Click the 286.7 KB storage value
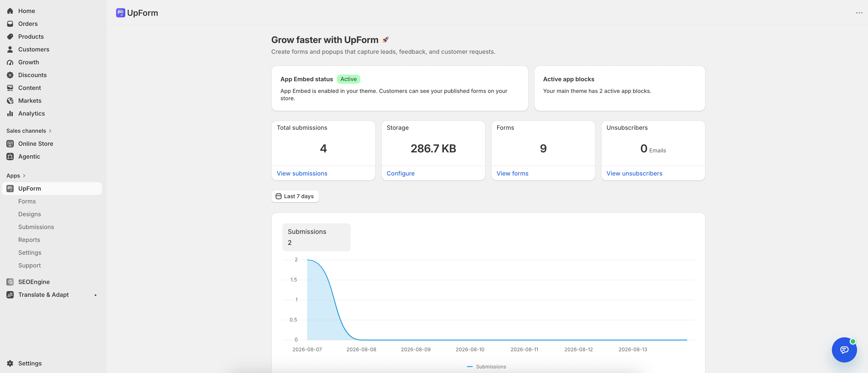The width and height of the screenshot is (868, 373). (433, 148)
